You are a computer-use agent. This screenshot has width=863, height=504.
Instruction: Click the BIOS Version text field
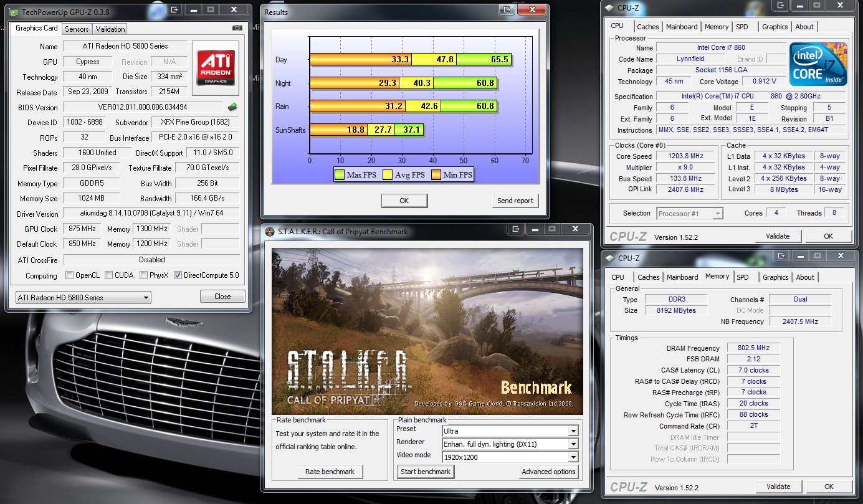click(x=143, y=107)
